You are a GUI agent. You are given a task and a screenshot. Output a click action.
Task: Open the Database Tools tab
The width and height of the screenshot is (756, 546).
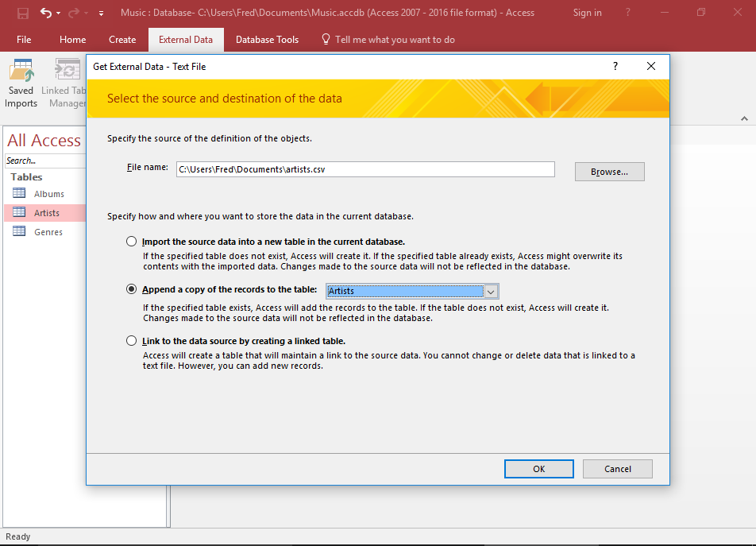click(267, 40)
